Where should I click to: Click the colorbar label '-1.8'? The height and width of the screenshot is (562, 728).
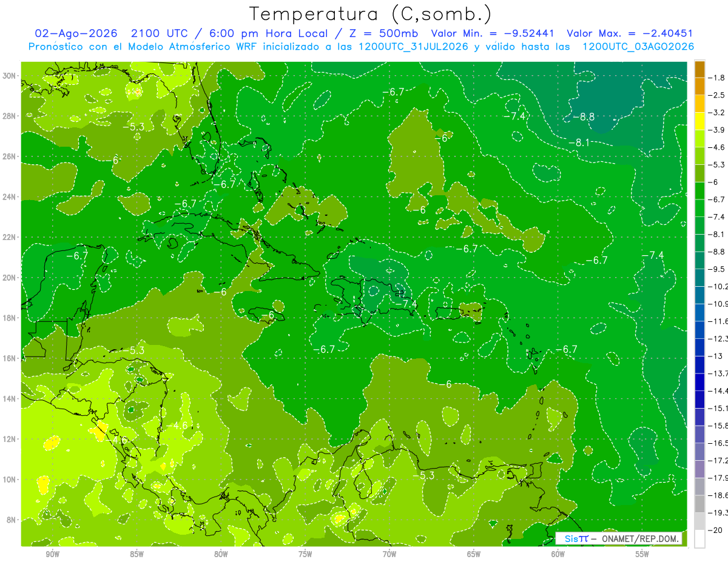click(x=717, y=78)
